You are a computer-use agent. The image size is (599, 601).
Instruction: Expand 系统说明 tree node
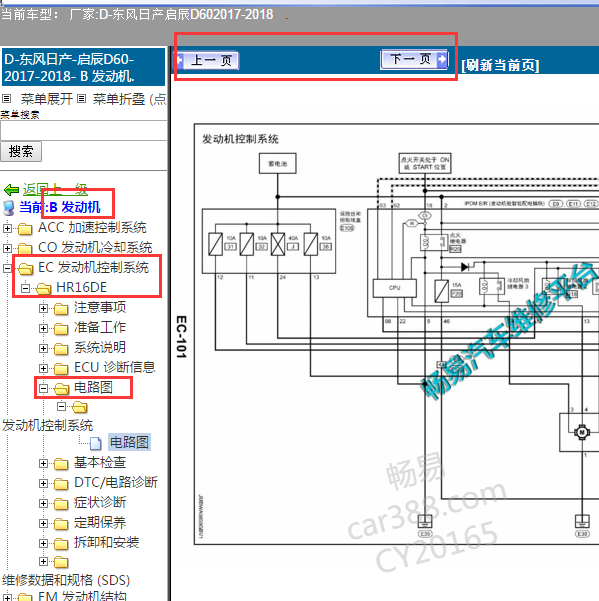click(x=43, y=348)
